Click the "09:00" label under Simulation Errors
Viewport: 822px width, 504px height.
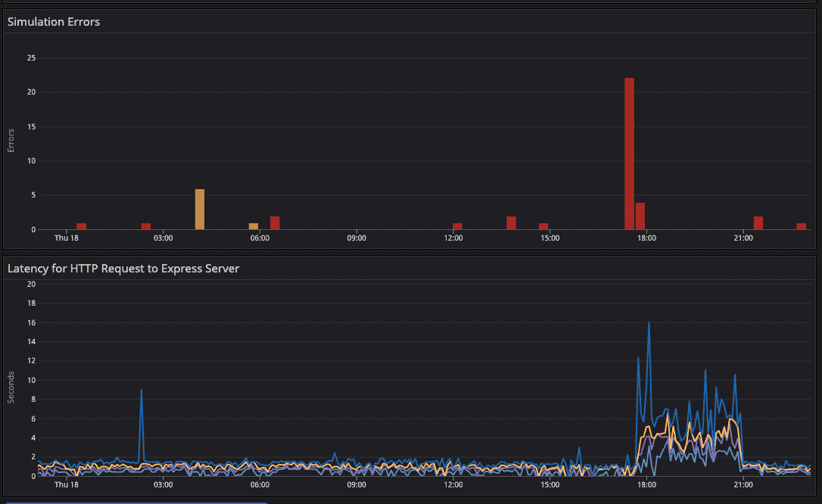pos(357,238)
